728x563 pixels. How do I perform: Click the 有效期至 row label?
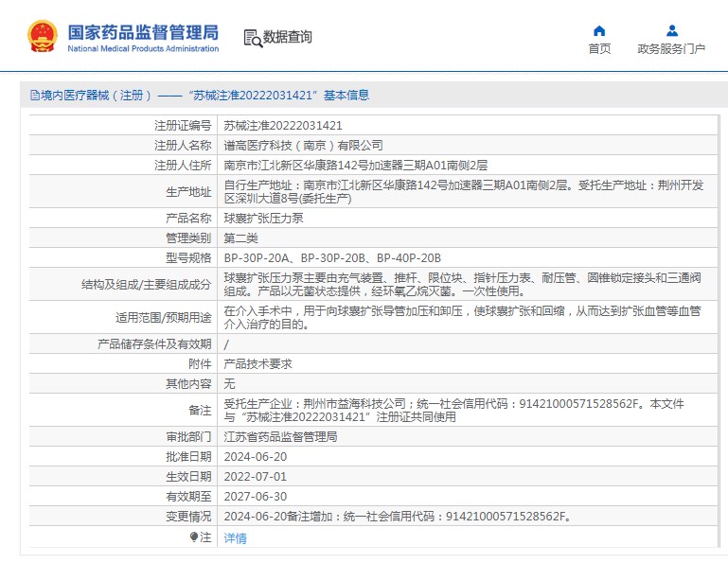coord(188,497)
